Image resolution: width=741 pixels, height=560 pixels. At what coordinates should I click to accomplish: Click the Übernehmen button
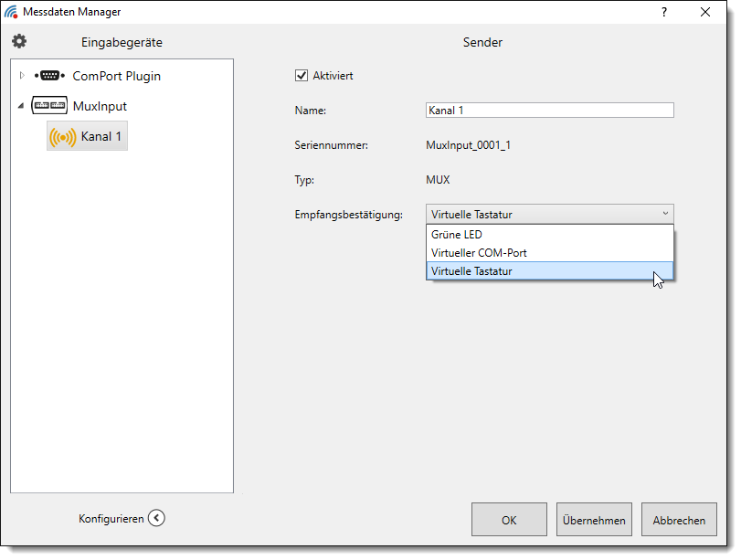[594, 520]
